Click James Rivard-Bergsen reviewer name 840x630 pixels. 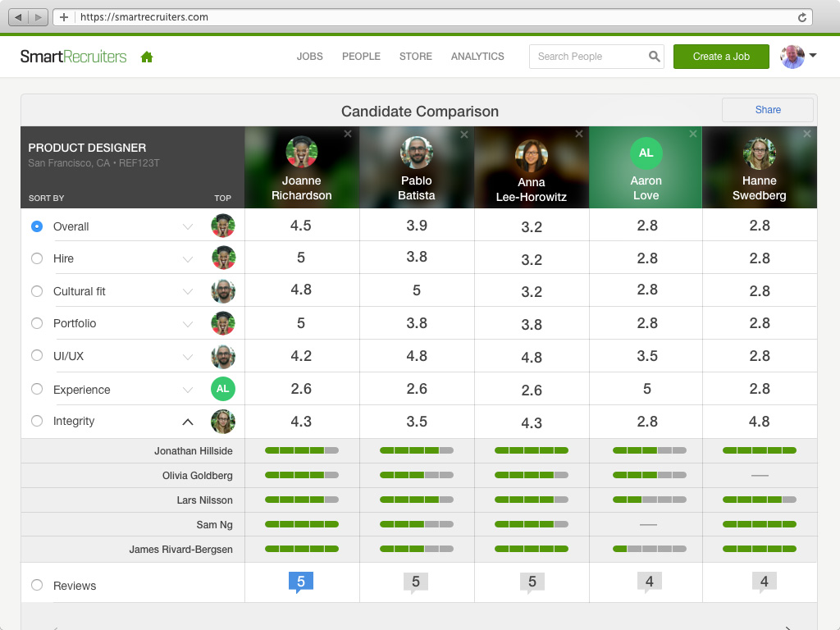pos(180,549)
